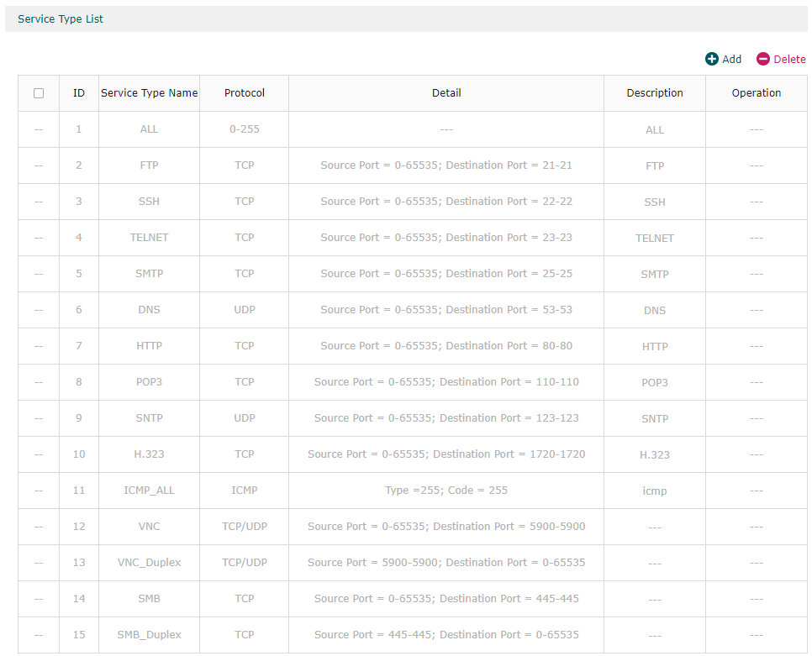Select the SSH service row name

coord(149,202)
